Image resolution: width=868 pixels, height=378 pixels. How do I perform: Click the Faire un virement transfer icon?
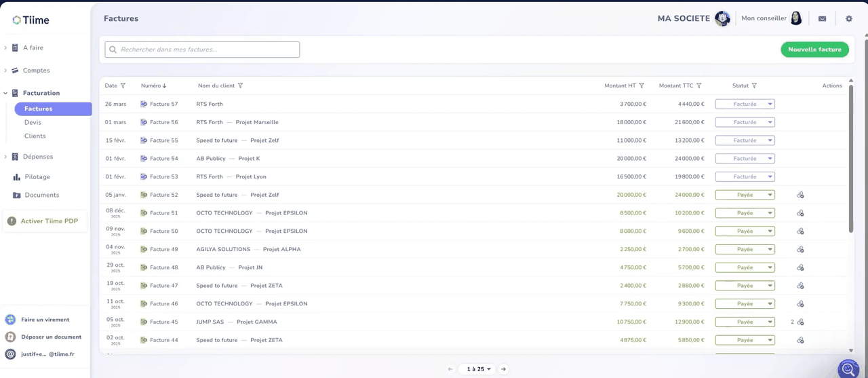pos(10,320)
